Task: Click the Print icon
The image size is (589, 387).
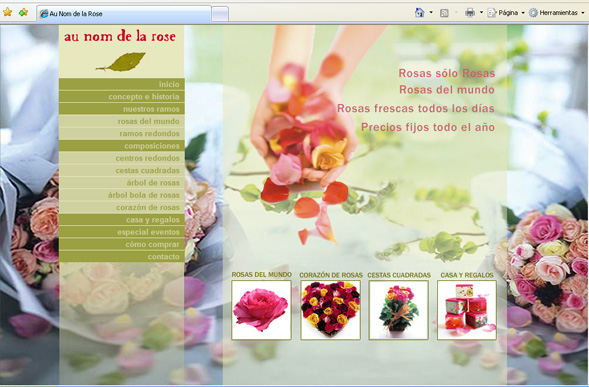Action: [x=470, y=13]
